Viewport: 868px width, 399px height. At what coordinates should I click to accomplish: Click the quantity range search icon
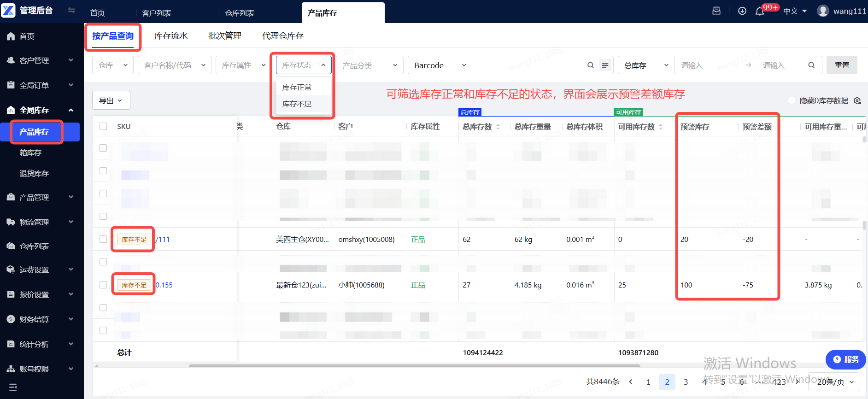point(811,65)
